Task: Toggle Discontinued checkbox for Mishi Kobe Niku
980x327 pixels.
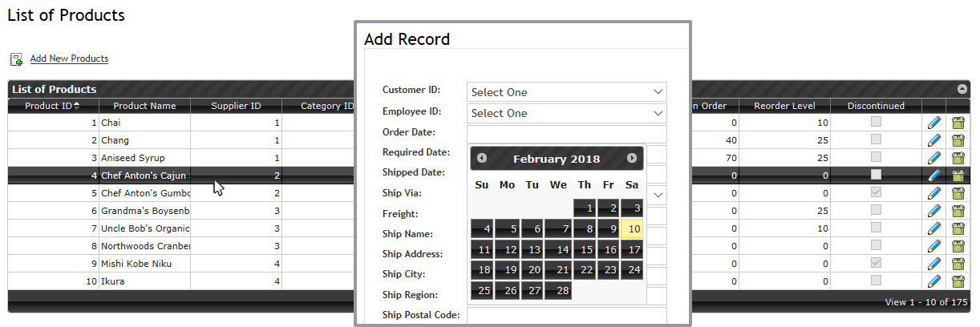Action: [877, 263]
